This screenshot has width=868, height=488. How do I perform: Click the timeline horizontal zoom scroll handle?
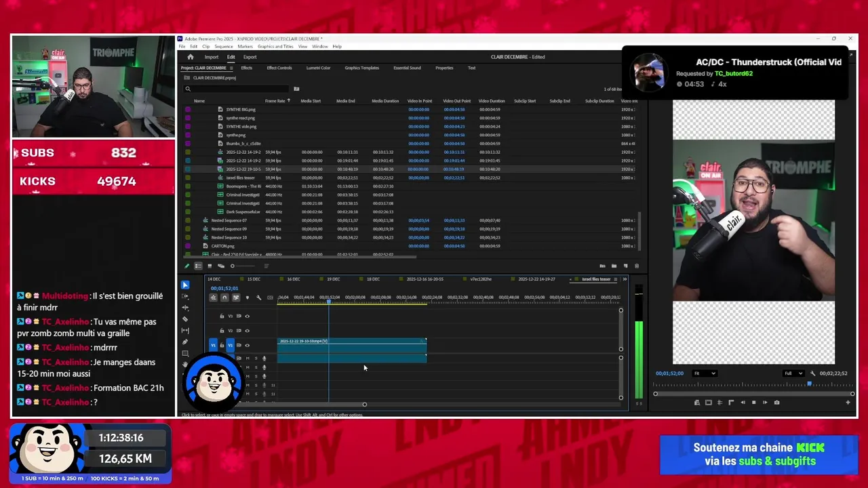tap(364, 405)
